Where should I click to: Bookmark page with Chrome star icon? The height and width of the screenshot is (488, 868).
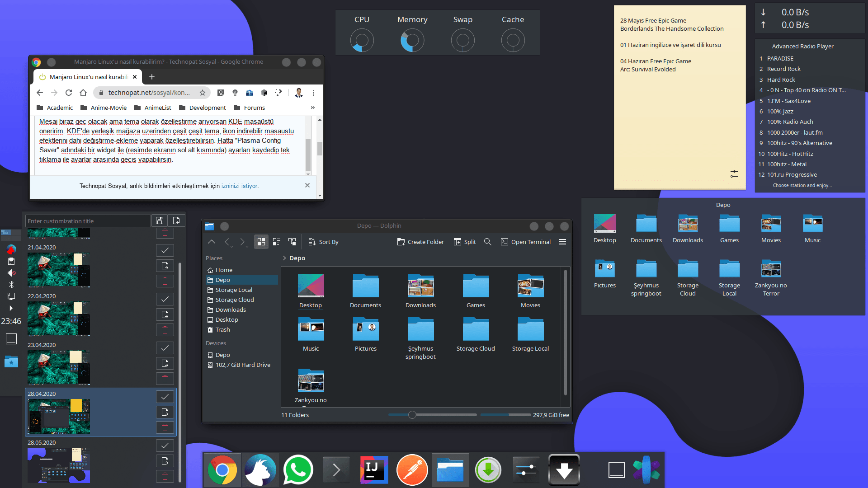pyautogui.click(x=203, y=93)
